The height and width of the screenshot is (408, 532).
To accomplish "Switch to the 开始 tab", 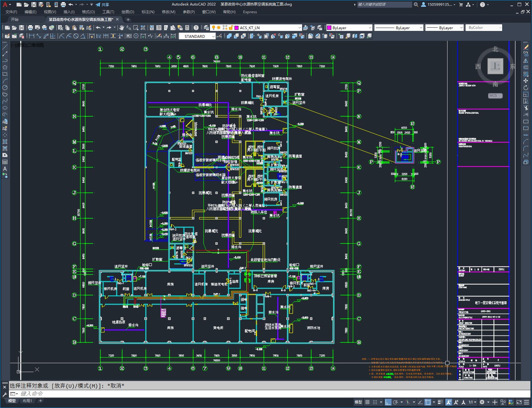I will [x=15, y=19].
